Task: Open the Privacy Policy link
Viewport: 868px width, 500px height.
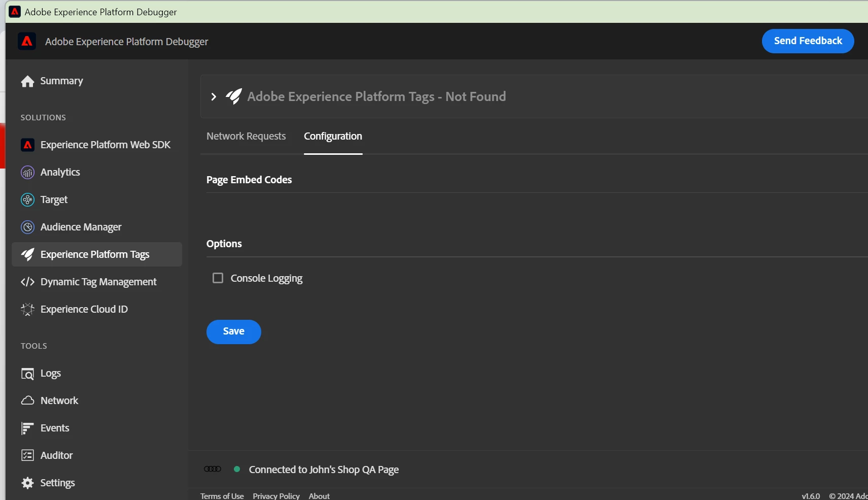Action: [x=276, y=496]
